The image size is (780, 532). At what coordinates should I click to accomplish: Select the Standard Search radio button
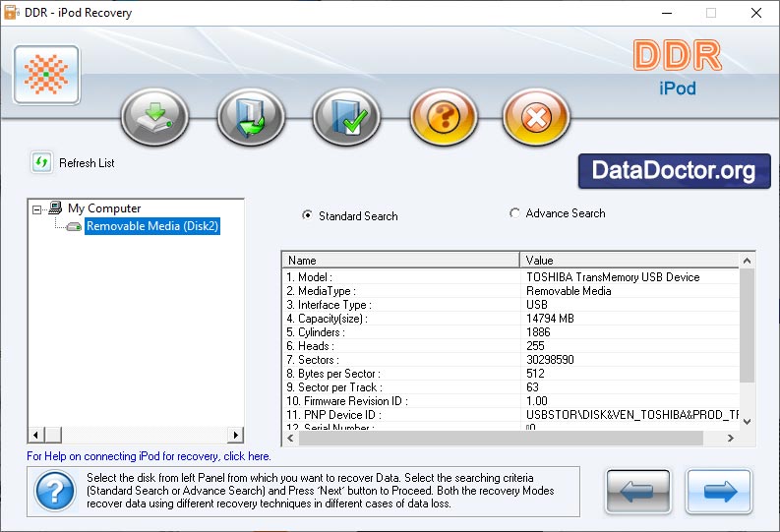(308, 215)
